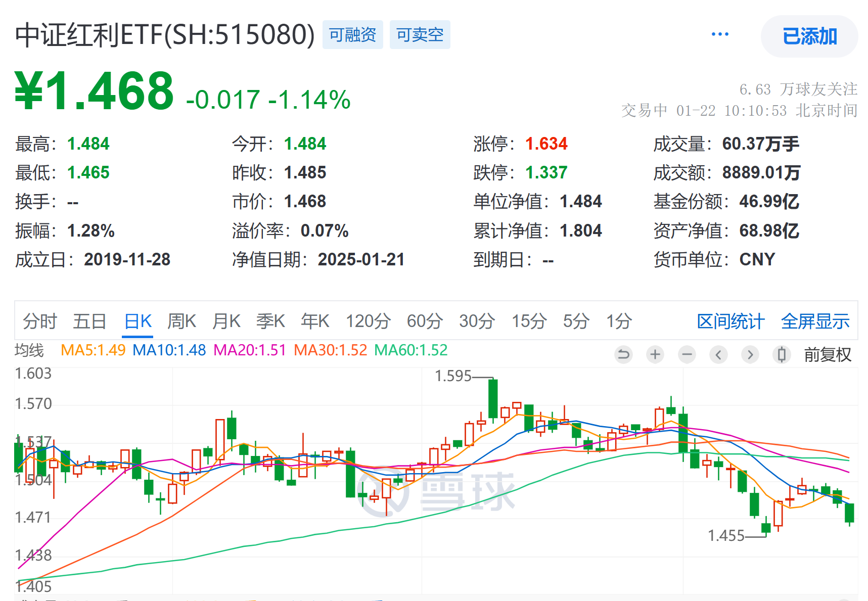This screenshot has width=868, height=601.
Task: Select the 5分 interval tab
Action: (574, 321)
